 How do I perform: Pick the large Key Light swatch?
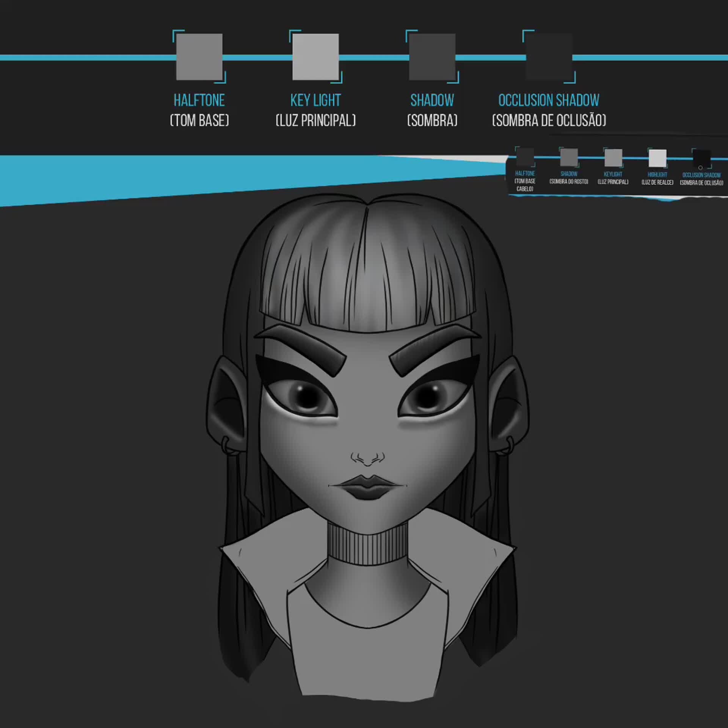point(315,57)
